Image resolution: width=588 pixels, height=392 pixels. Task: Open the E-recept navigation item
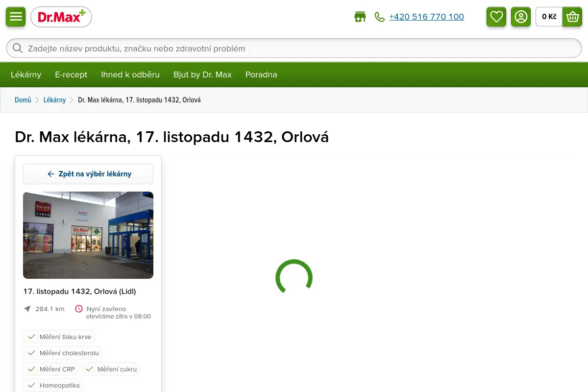(71, 74)
